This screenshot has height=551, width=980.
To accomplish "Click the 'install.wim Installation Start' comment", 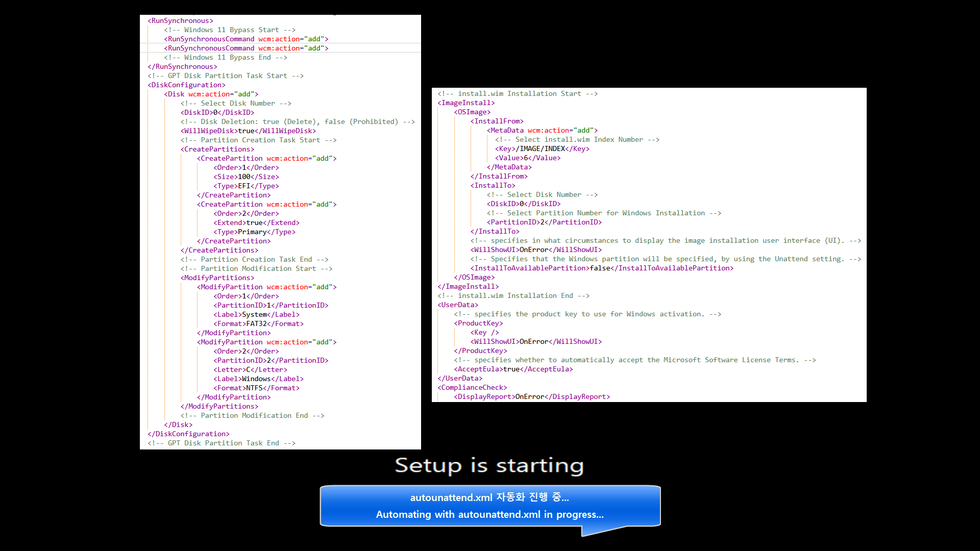I will pyautogui.click(x=517, y=94).
